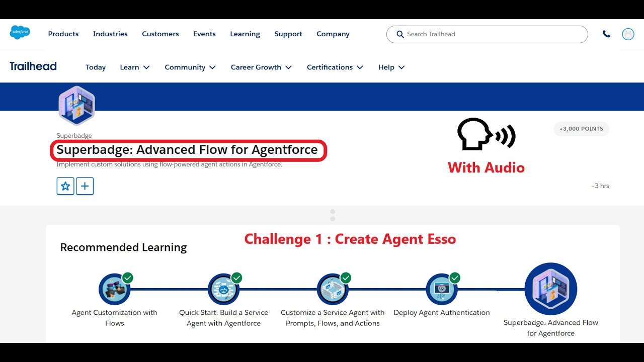Viewport: 644px width, 362px height.
Task: Click the ~3 hrs duration text
Action: point(600,186)
